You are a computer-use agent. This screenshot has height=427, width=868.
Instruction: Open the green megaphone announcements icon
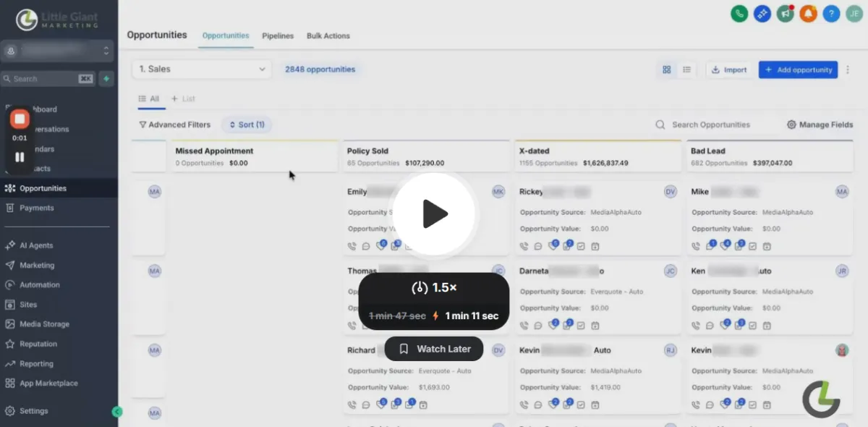pyautogui.click(x=785, y=13)
